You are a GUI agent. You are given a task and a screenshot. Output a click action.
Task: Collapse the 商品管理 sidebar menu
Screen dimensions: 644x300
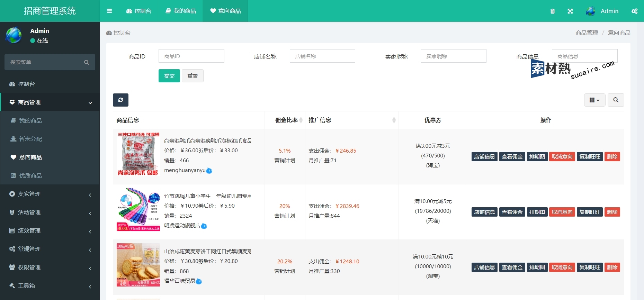pos(50,102)
